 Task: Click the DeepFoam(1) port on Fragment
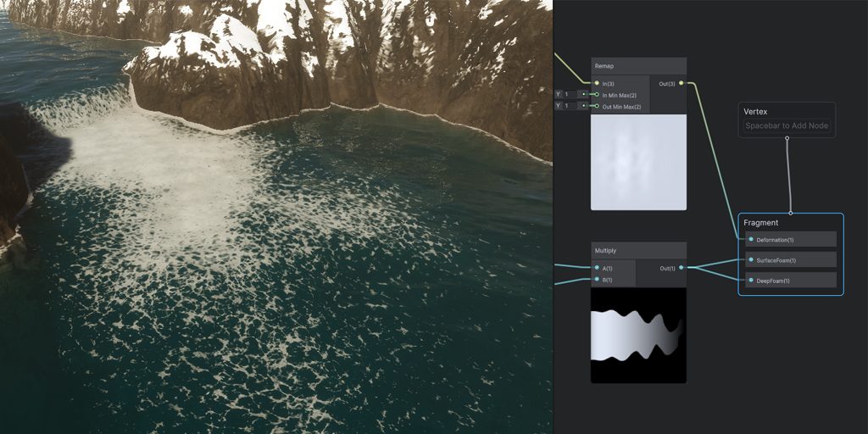click(x=751, y=281)
